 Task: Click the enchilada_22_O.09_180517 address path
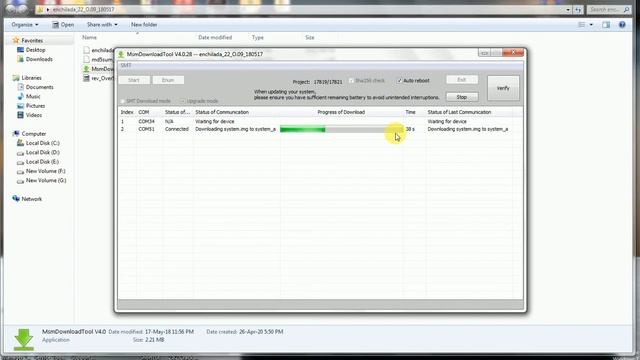(83, 9)
